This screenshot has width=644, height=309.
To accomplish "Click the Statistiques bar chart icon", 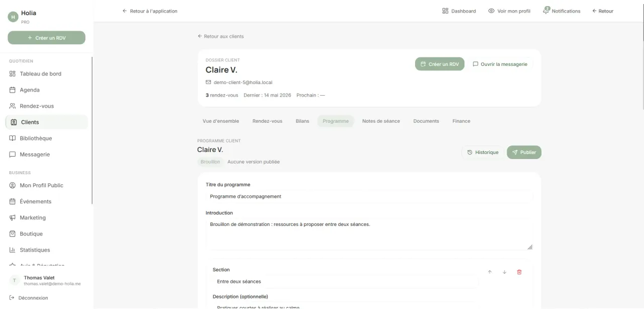I will point(13,250).
